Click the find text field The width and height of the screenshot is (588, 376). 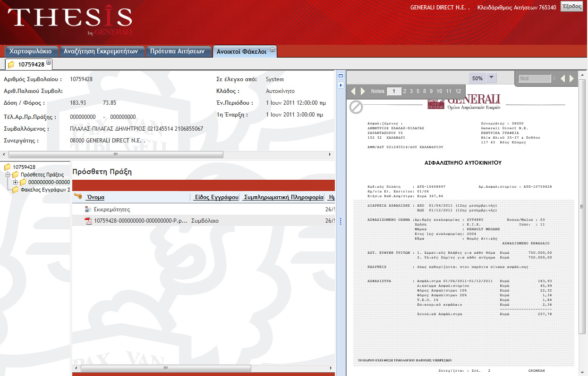(x=534, y=78)
